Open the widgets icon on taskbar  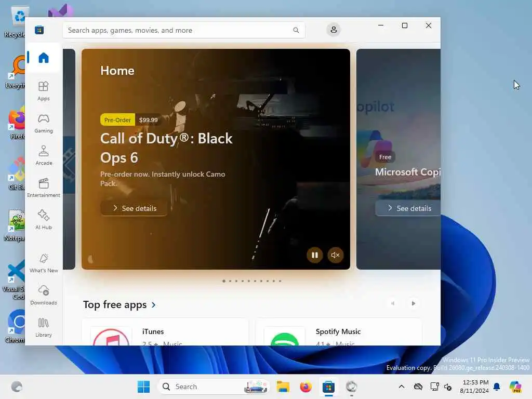coord(17,387)
